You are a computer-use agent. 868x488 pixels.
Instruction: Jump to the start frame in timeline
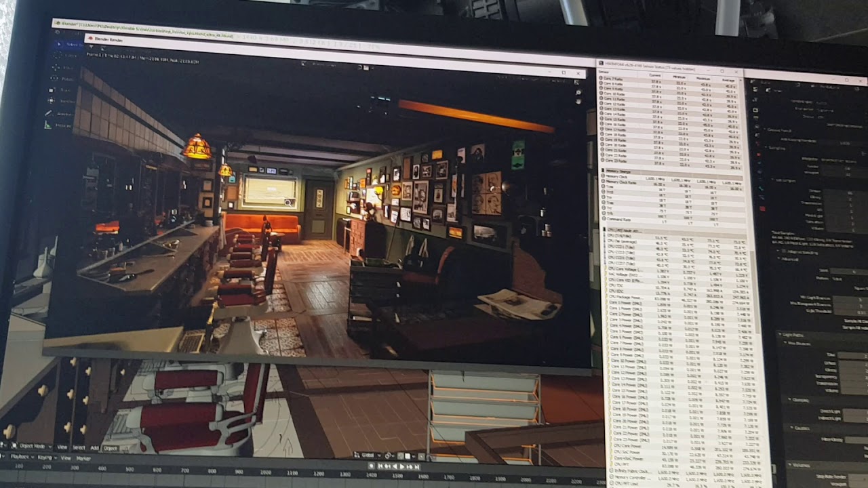[380, 466]
